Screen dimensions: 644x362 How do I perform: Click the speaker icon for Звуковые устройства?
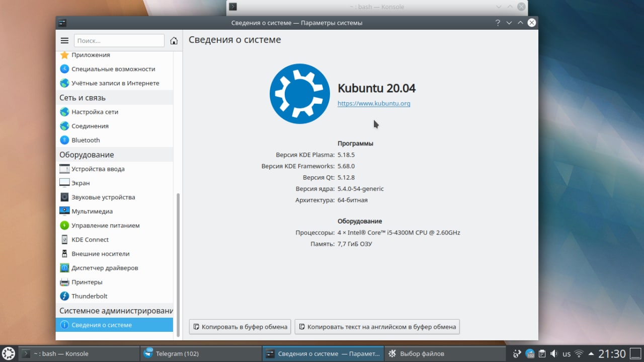click(64, 197)
